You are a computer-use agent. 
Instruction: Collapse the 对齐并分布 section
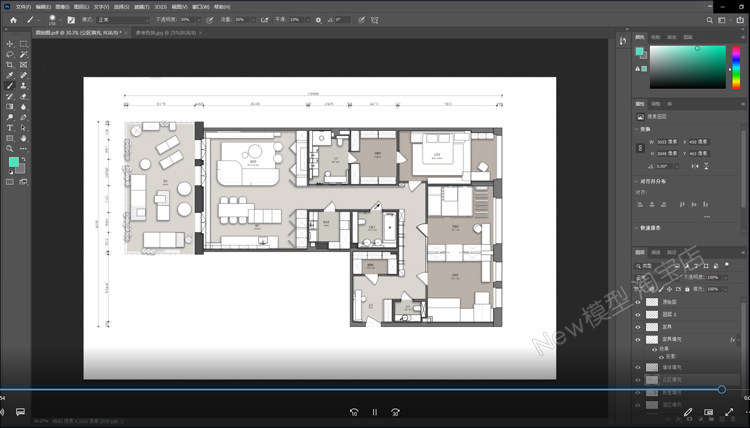click(637, 181)
